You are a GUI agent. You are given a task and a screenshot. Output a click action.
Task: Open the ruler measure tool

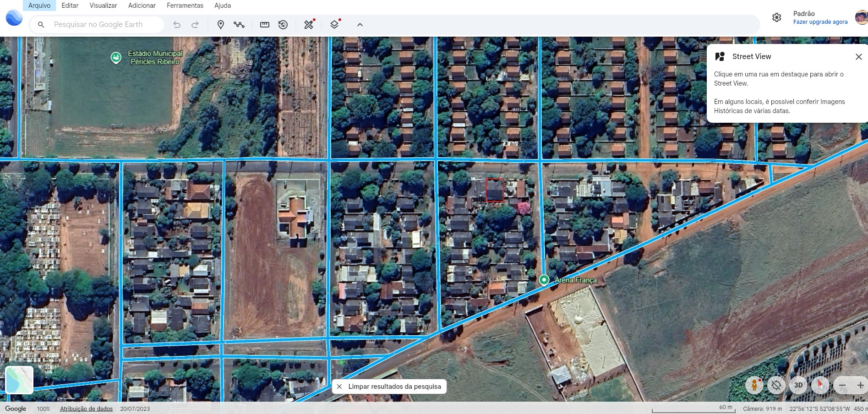(x=265, y=25)
